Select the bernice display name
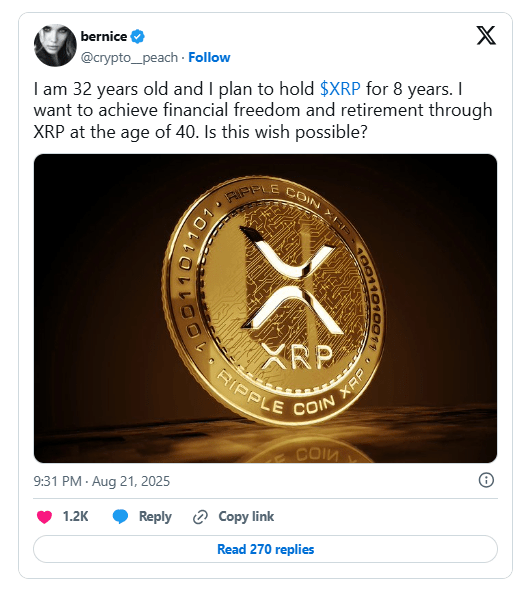Viewport: 527px width, 593px height. pyautogui.click(x=104, y=37)
